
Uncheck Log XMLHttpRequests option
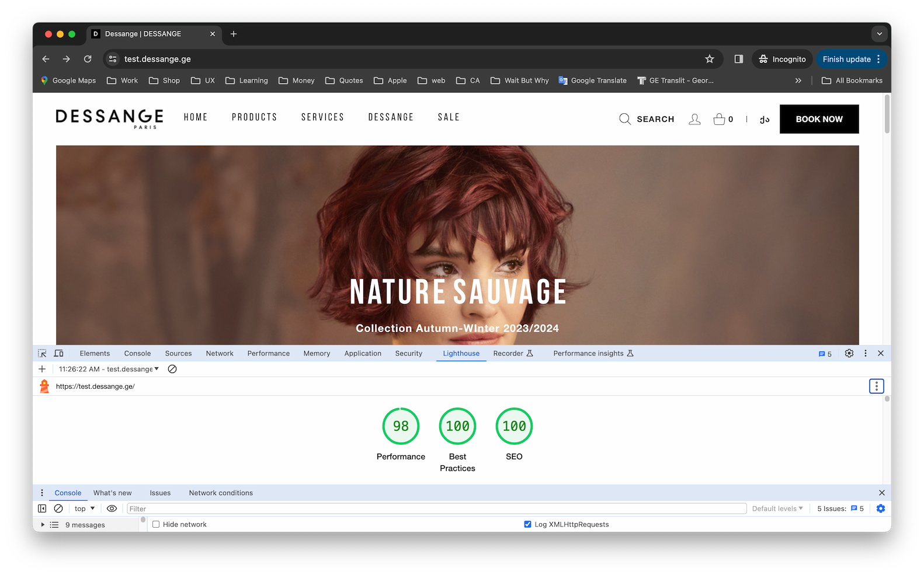click(527, 524)
